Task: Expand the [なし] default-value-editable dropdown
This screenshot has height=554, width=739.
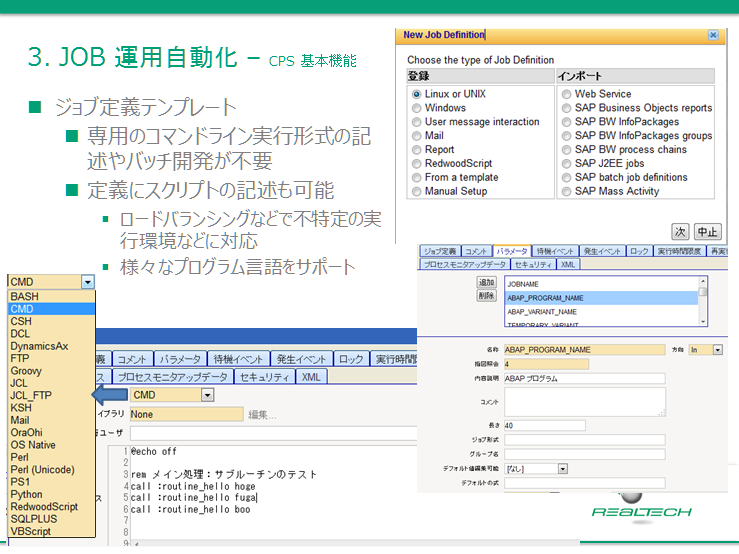Action: tap(562, 468)
